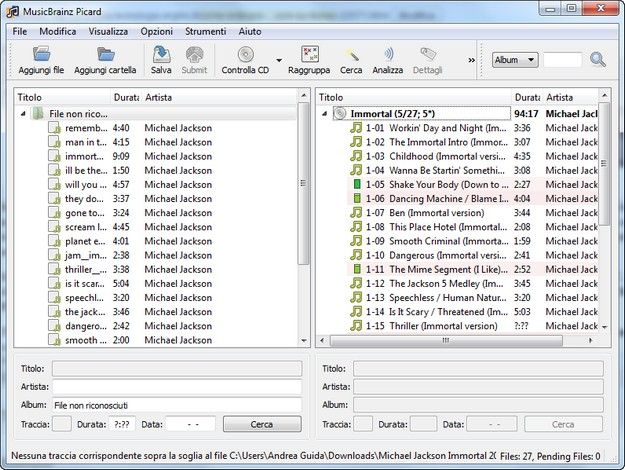Open the Controlla CD dropdown arrow
This screenshot has height=470, width=625.
279,60
